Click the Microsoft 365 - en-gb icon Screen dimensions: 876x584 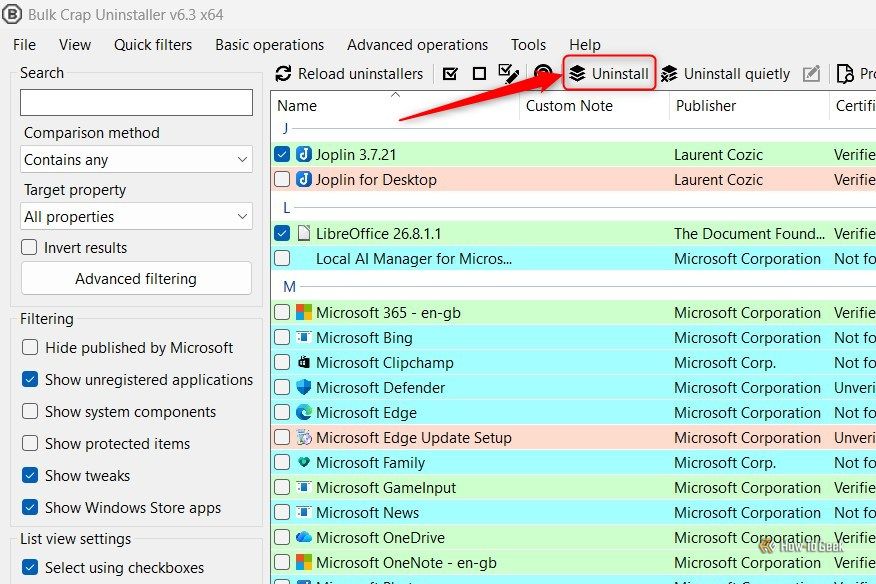304,312
